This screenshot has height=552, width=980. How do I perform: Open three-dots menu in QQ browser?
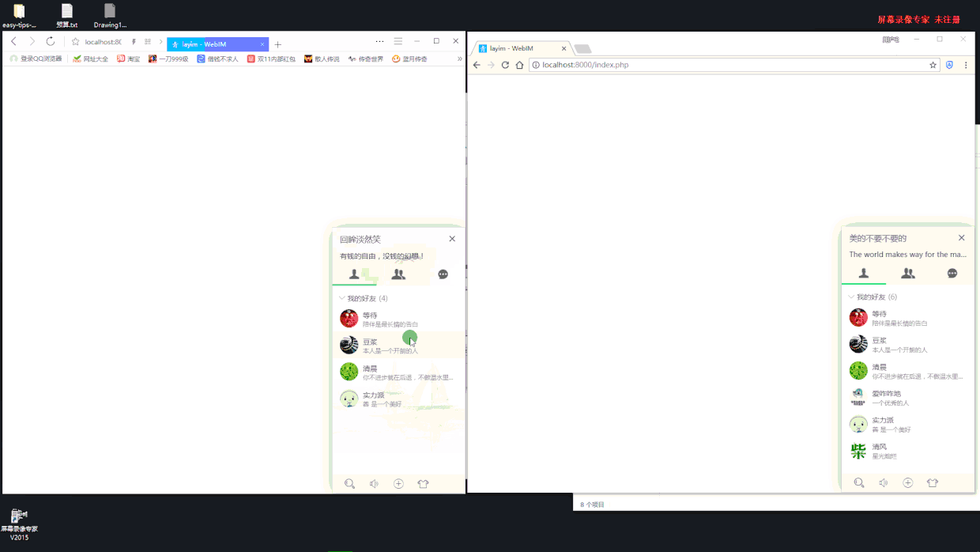click(x=380, y=41)
